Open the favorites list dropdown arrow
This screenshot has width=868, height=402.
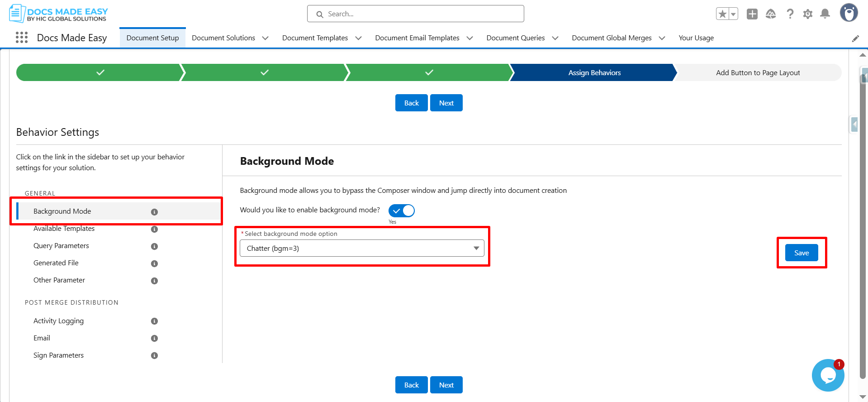733,14
